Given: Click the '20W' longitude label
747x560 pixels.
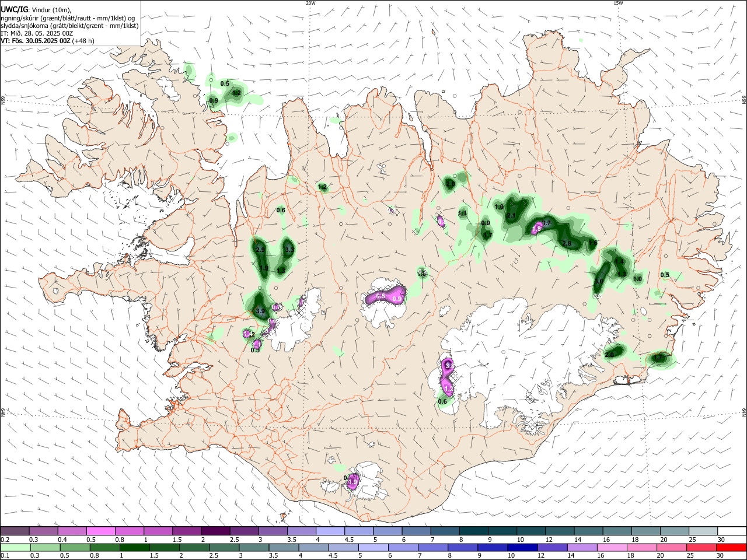Looking at the screenshot, I should pyautogui.click(x=310, y=2).
